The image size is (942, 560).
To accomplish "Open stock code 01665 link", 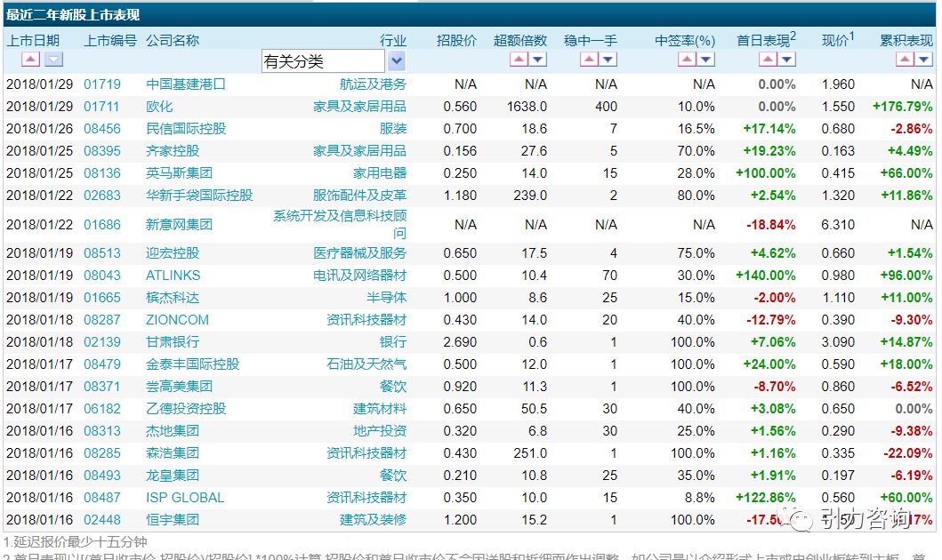I will [102, 297].
